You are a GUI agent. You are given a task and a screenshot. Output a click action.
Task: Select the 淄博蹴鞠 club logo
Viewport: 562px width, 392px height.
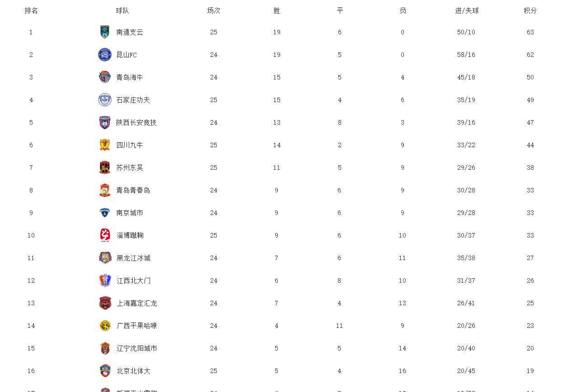tap(105, 235)
